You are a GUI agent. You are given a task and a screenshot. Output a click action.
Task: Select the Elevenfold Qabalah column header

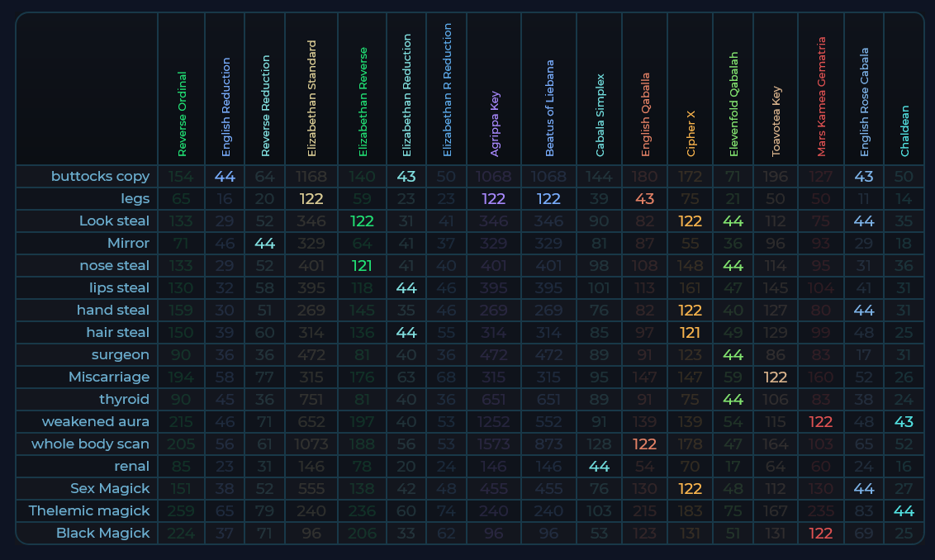[x=733, y=104]
